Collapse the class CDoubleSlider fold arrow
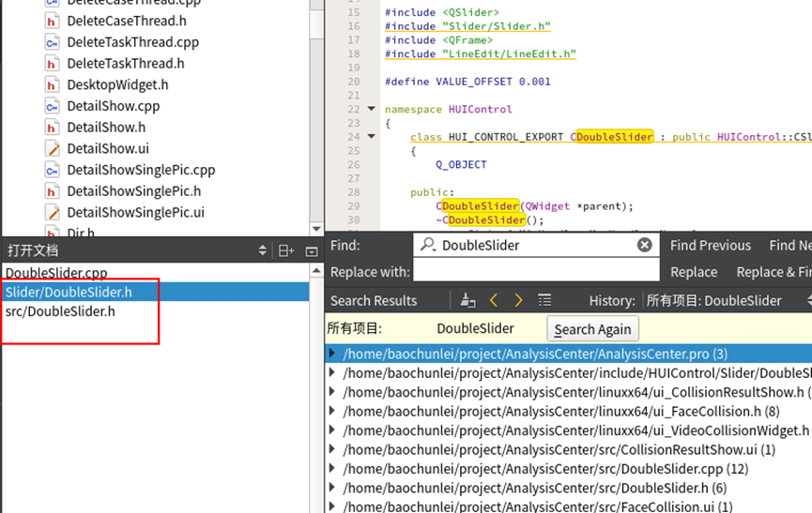Image resolution: width=812 pixels, height=513 pixels. tap(372, 137)
